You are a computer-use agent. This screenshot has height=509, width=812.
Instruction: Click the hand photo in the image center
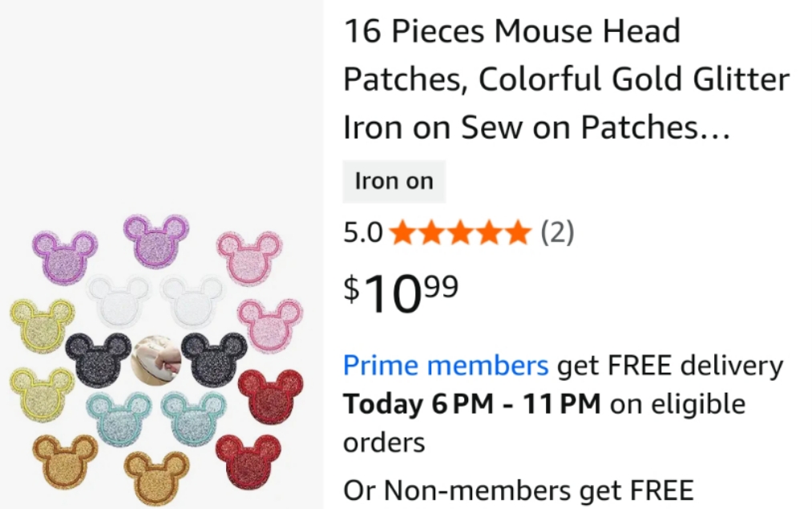tap(156, 360)
